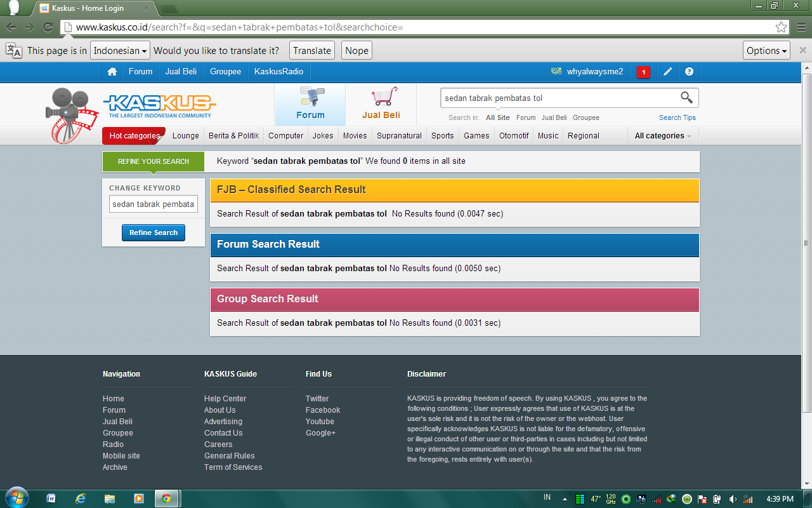812x508 pixels.
Task: Click the browser forward arrow
Action: [29, 27]
